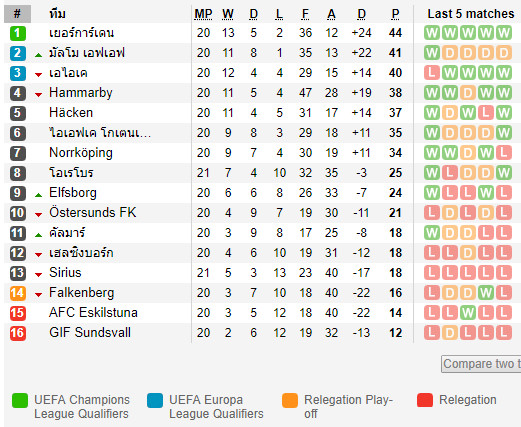The width and height of the screenshot is (521, 427).
Task: Open the Östersunds FK team link
Action: [x=93, y=213]
